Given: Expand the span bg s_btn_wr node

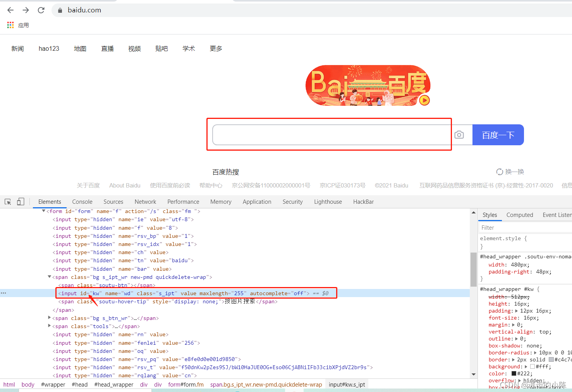Looking at the screenshot, I should coord(49,318).
